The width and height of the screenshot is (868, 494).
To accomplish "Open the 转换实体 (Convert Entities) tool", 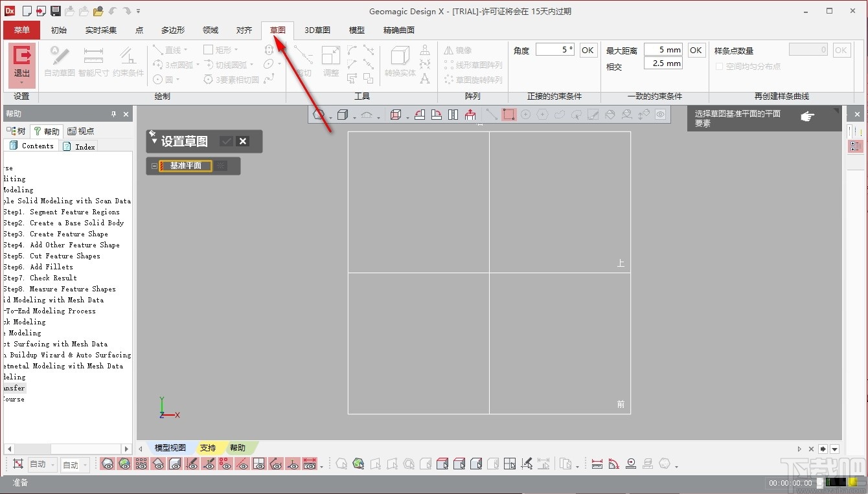I will click(399, 62).
